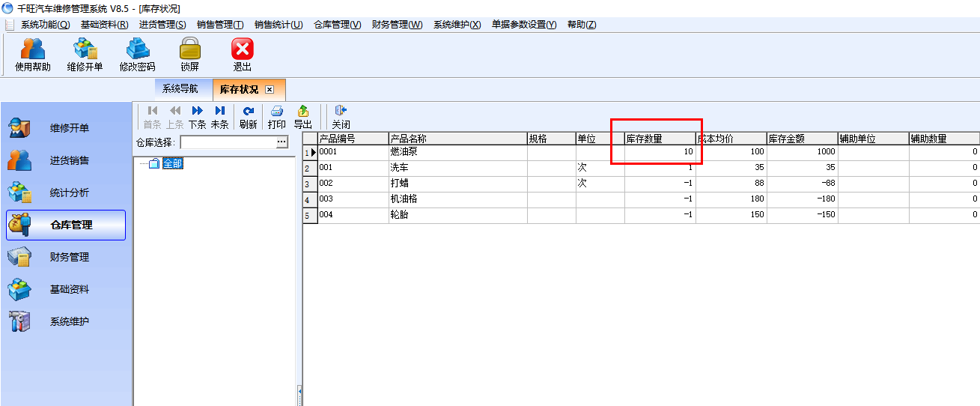This screenshot has height=406, width=980.
Task: Exit the program via 退出 icon
Action: coord(242,55)
